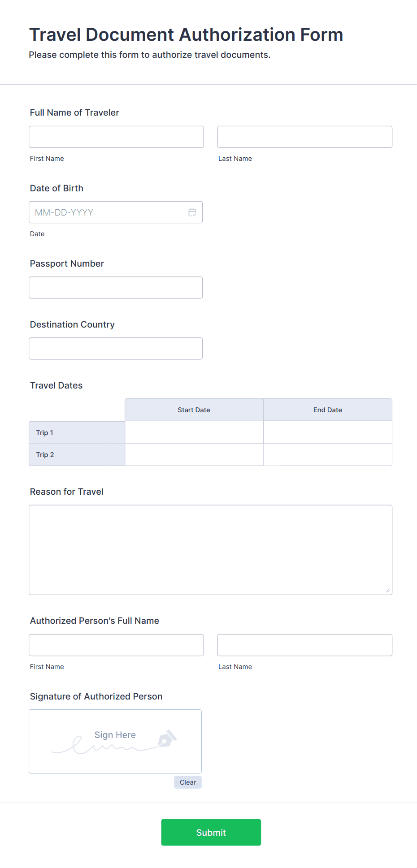The height and width of the screenshot is (868, 417).
Task: Focus Authorized Person's Last Name field
Action: pyautogui.click(x=304, y=645)
